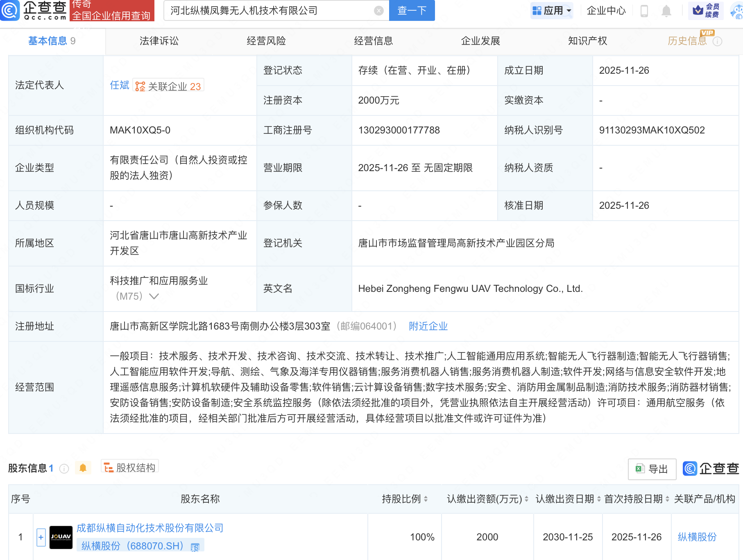Screen dimensions: 743x560
Task: Click shareholder info help circle icon
Action: click(x=64, y=469)
